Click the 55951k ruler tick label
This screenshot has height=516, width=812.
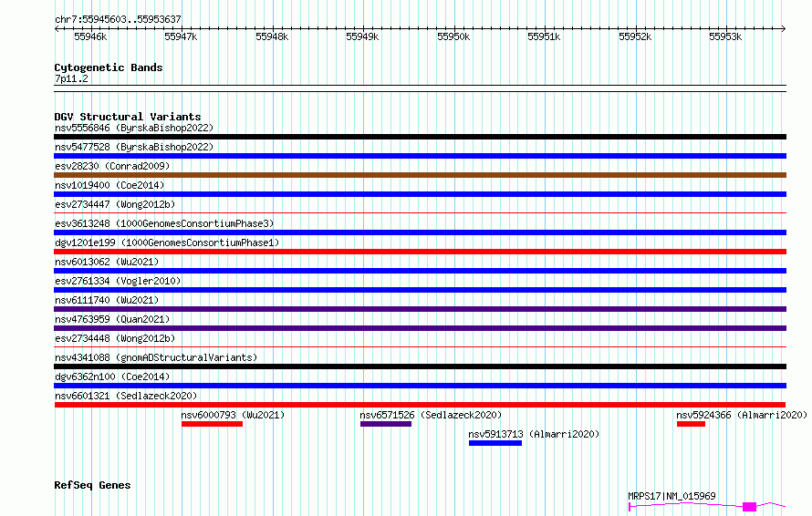pyautogui.click(x=544, y=36)
